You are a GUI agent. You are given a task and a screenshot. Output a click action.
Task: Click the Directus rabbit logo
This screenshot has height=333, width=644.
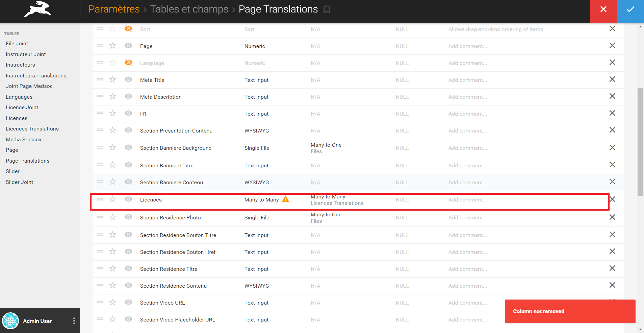(37, 10)
